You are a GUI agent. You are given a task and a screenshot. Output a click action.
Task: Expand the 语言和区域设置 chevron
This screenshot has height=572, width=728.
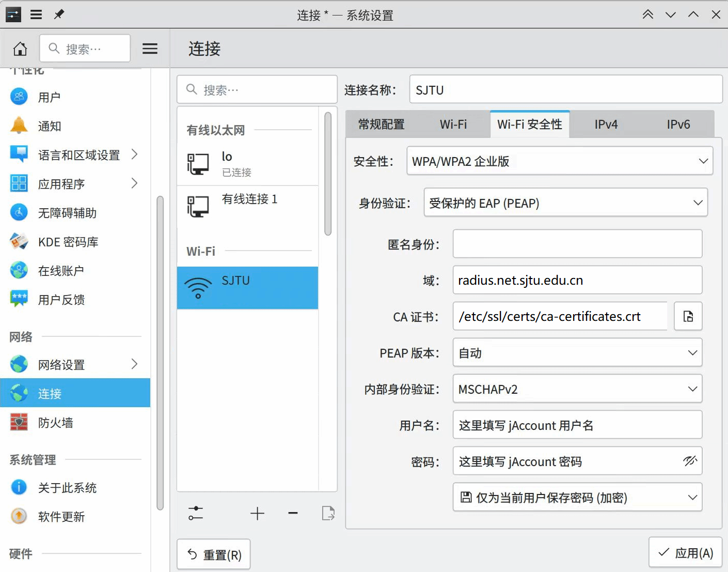134,154
